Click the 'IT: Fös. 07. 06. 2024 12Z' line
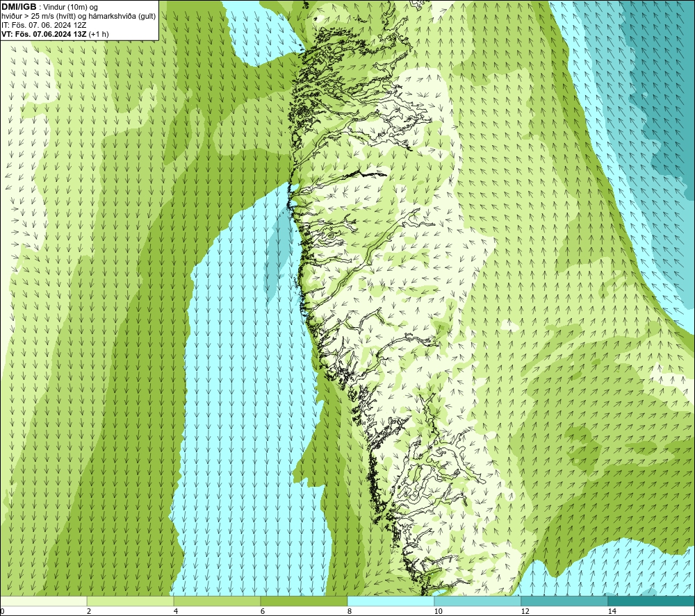 [x=44, y=25]
